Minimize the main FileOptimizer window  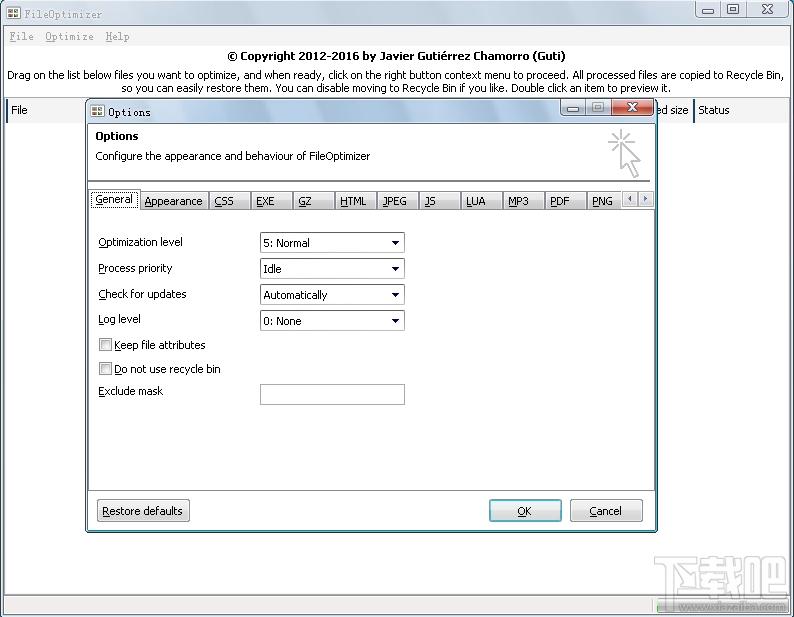pyautogui.click(x=708, y=9)
